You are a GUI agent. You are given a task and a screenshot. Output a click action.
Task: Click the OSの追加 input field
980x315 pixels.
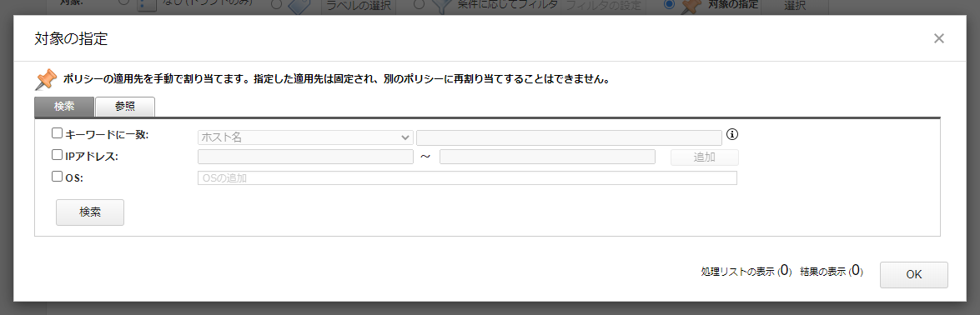coord(468,178)
